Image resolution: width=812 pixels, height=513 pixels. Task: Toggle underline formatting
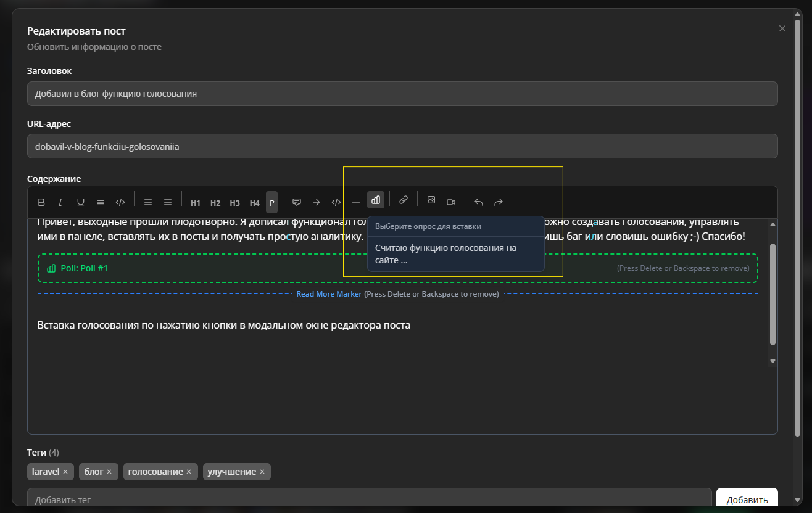pyautogui.click(x=80, y=202)
